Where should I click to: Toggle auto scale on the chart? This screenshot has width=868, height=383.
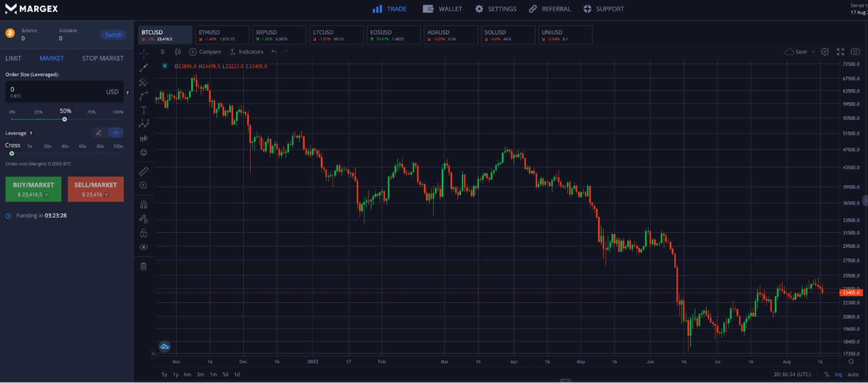pos(853,374)
